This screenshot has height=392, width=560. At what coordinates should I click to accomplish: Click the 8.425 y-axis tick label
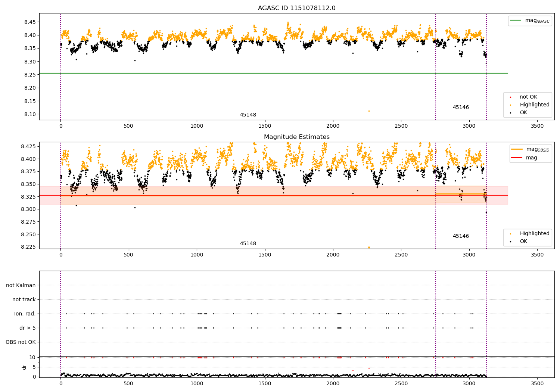(x=28, y=146)
